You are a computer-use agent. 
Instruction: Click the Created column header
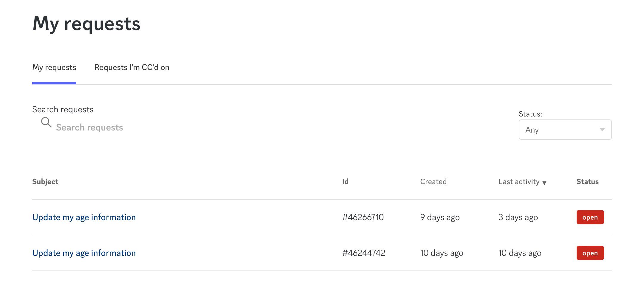[x=433, y=182]
